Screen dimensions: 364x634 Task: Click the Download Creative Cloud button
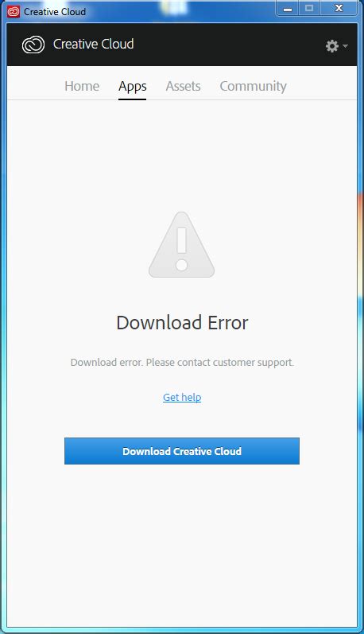pos(182,451)
